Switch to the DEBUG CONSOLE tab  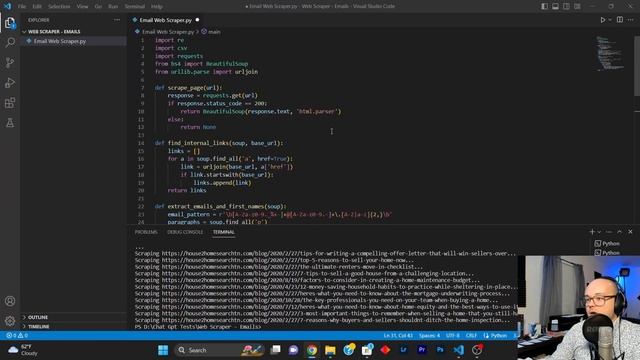coord(185,232)
